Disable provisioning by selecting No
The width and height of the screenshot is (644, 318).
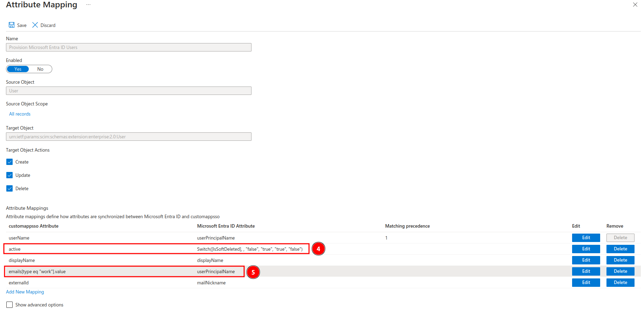pos(40,69)
